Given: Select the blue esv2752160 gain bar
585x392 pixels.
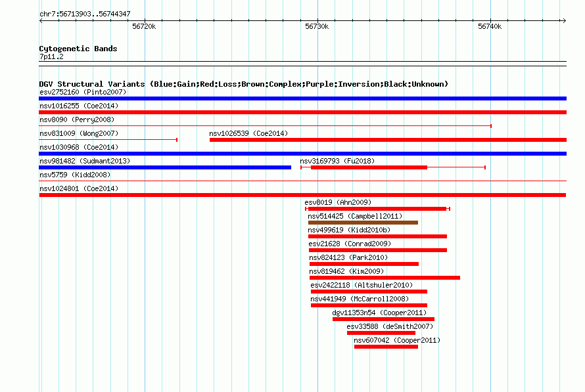Looking at the screenshot, I should (302, 98).
